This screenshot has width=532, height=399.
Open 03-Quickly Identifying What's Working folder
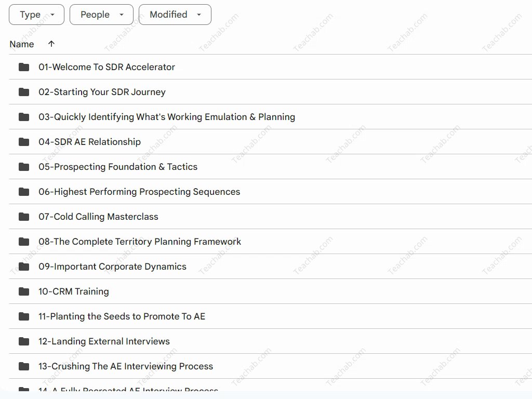click(166, 117)
